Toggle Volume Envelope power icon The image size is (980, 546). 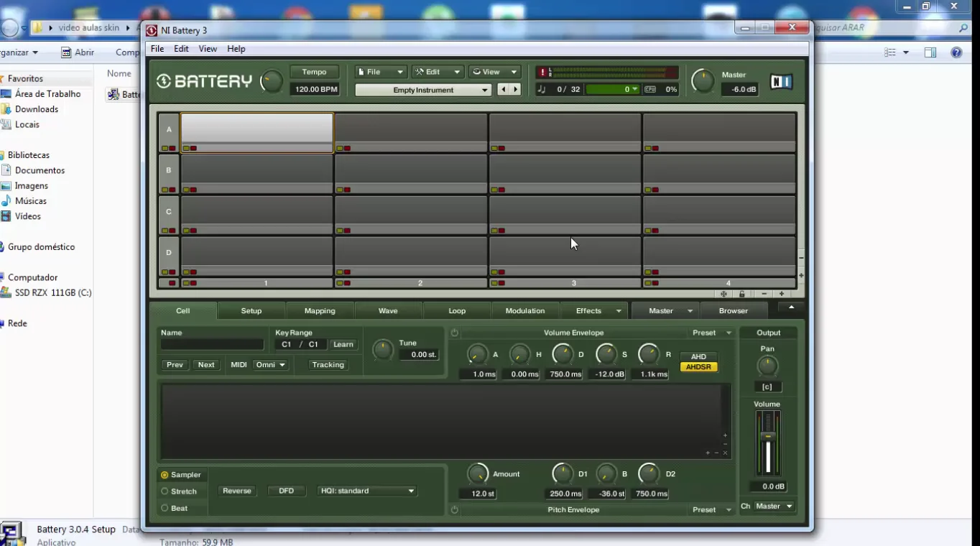454,333
